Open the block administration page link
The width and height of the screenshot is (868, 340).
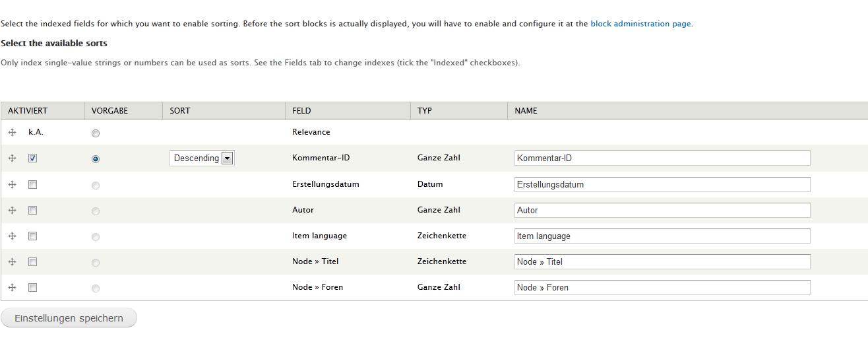[x=640, y=24]
